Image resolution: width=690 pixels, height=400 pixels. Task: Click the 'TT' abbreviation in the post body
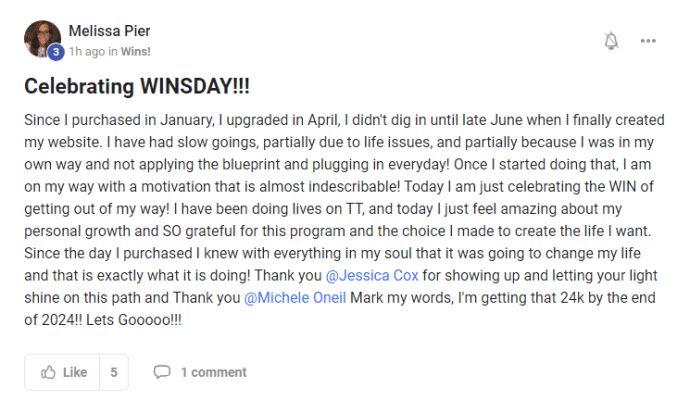coord(355,209)
